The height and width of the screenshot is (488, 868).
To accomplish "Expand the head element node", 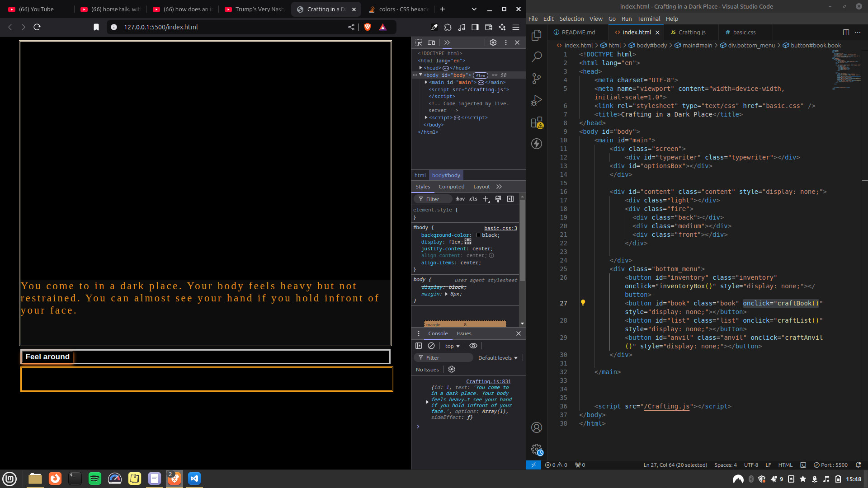I will pos(421,68).
